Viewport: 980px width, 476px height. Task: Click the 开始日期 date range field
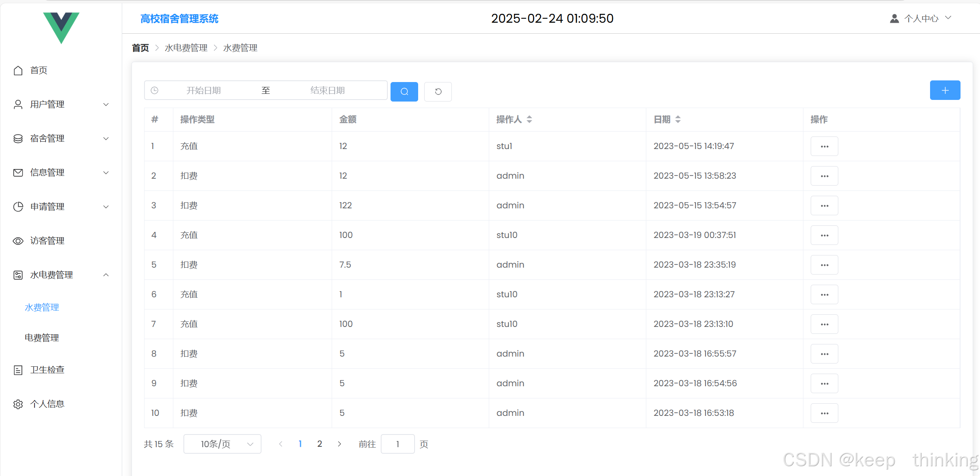click(203, 90)
